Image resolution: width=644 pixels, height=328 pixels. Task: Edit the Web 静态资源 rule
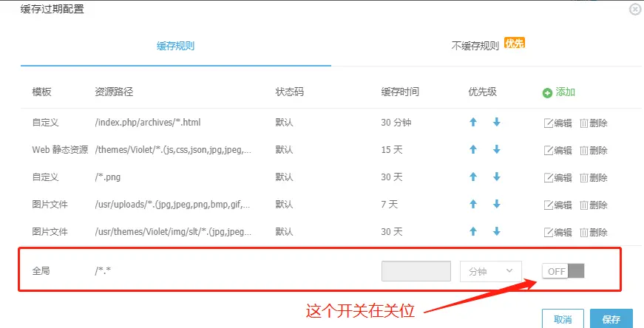pos(557,150)
